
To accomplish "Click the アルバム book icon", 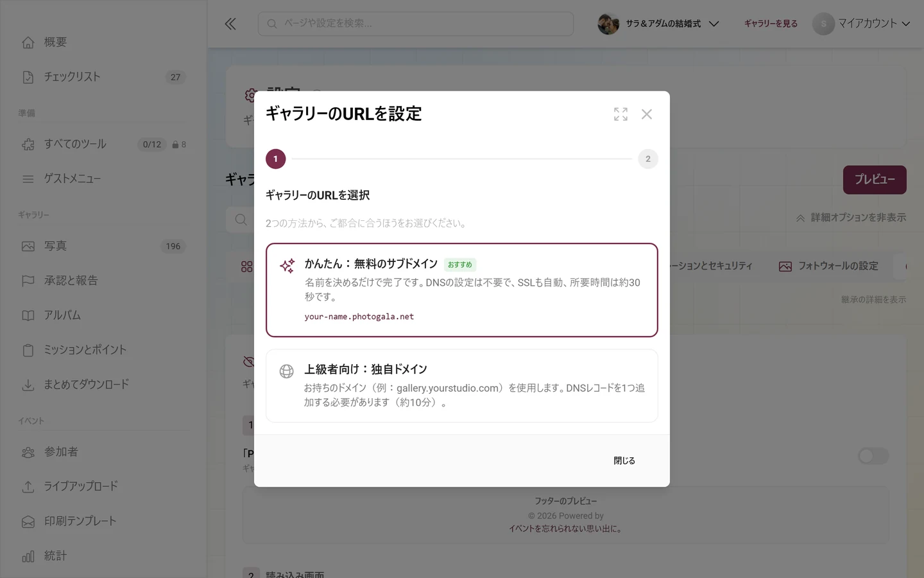I will click(28, 315).
